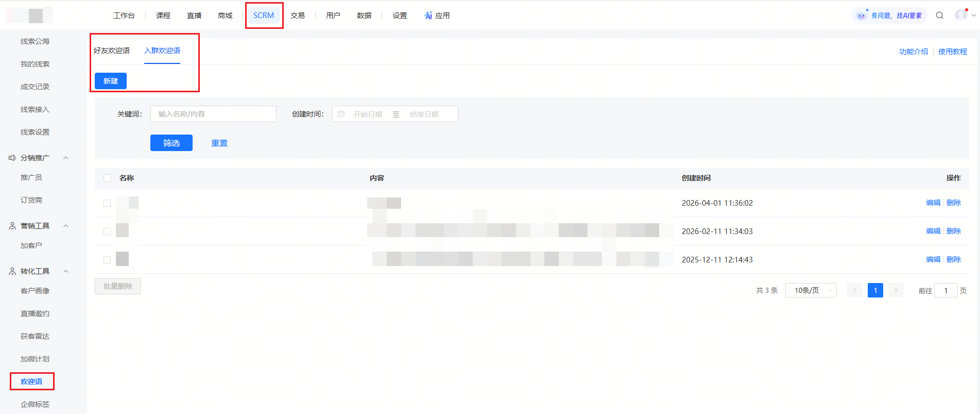Click the 新建 button
Viewport: 980px width, 414px height.
111,81
